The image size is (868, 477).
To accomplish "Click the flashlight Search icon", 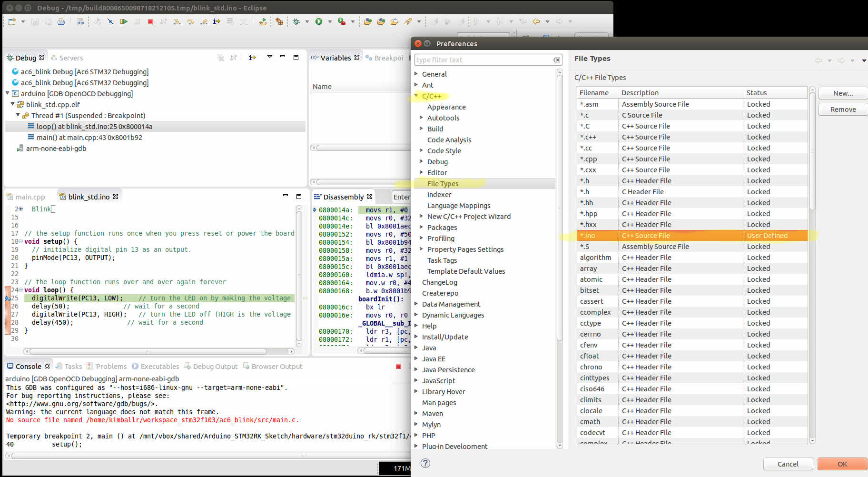I will [408, 21].
